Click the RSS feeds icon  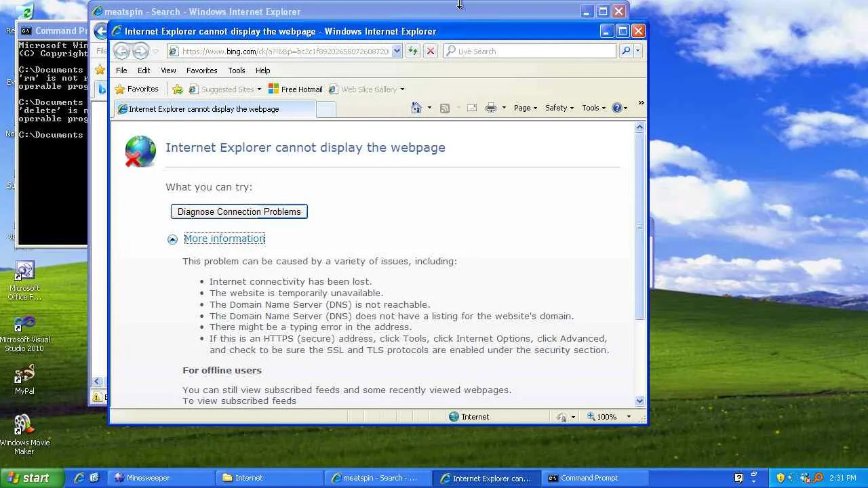(445, 108)
